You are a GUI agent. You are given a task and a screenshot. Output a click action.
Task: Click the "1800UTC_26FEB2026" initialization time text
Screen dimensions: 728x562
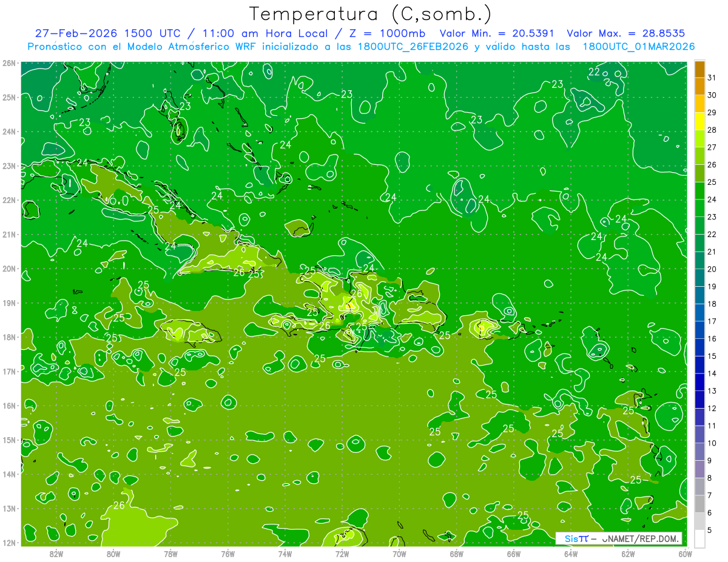(413, 47)
